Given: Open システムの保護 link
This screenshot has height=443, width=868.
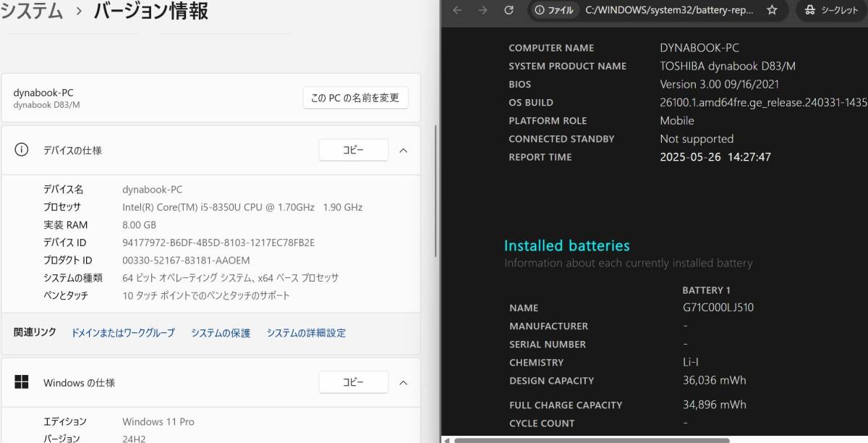Looking at the screenshot, I should [x=221, y=333].
